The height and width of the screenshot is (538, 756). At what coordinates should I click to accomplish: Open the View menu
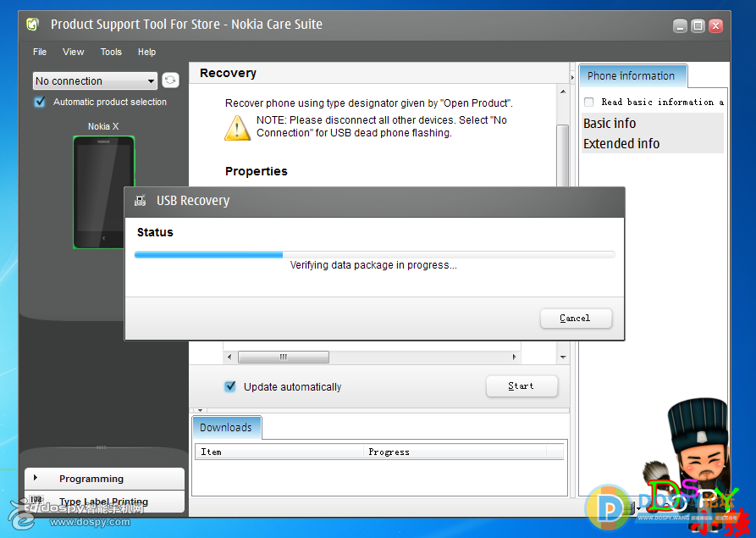coord(74,52)
